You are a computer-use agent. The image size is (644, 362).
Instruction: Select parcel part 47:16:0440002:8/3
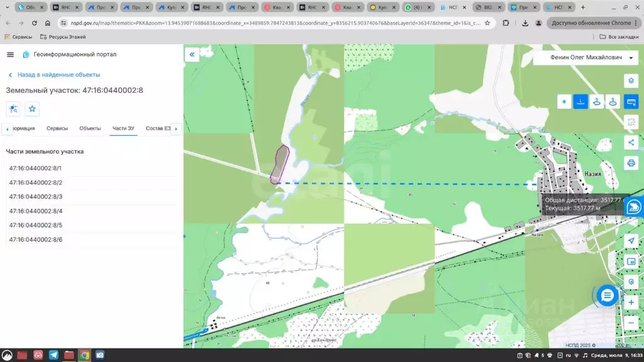click(x=36, y=197)
